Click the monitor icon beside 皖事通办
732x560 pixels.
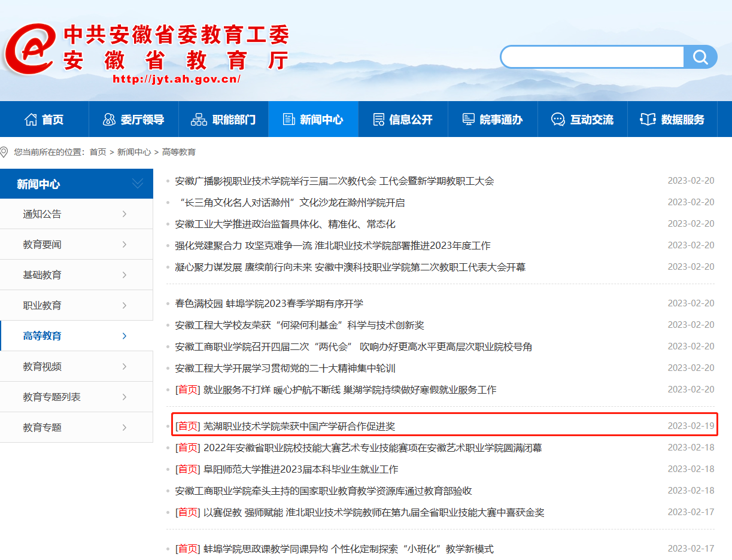tap(469, 120)
